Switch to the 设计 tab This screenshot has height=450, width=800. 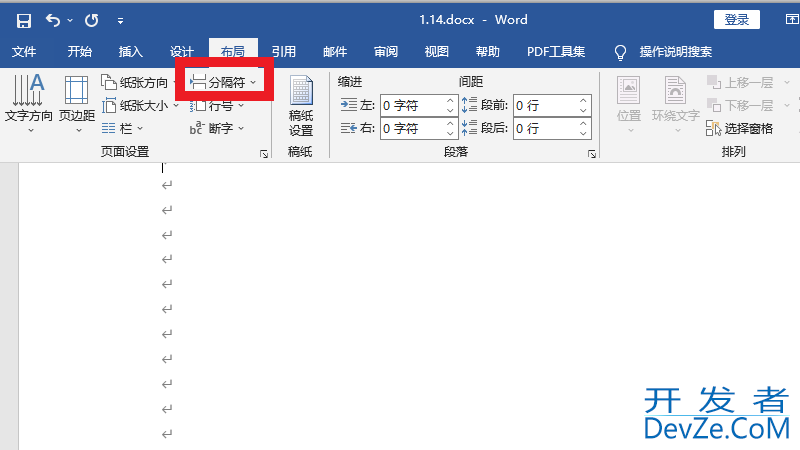[182, 52]
